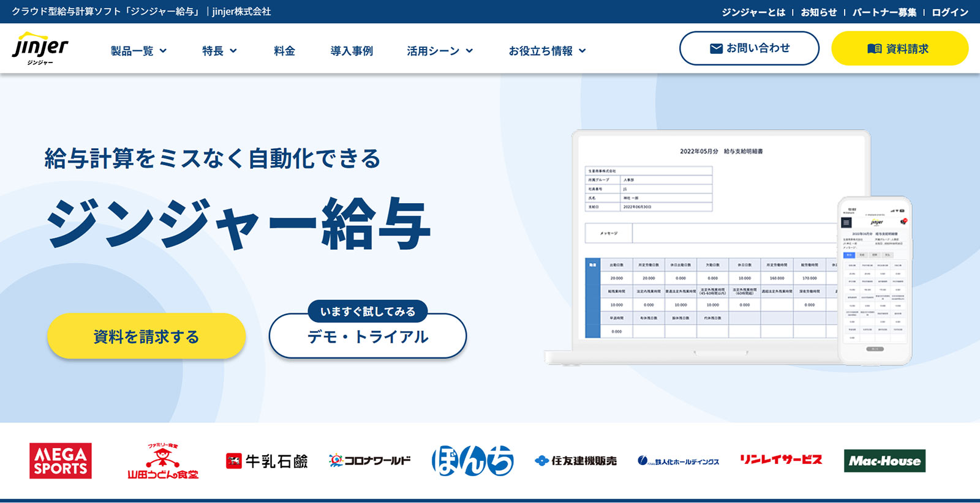Click the smartphone payslip preview image

(875, 280)
